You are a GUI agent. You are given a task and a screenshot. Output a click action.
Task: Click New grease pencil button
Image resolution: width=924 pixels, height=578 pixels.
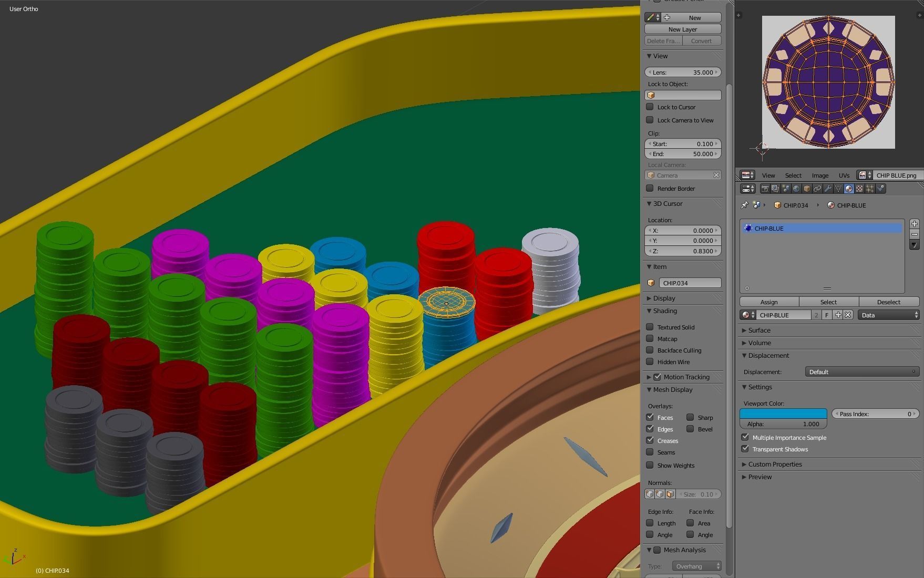pos(692,17)
